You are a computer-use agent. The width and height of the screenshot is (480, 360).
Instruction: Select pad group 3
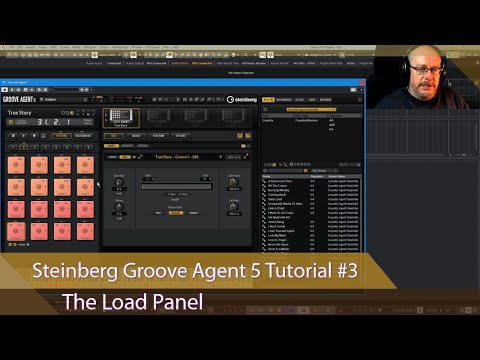[x=35, y=147]
